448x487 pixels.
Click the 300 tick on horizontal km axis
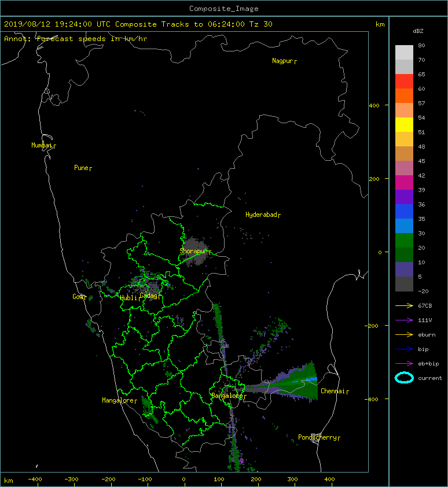292,479
